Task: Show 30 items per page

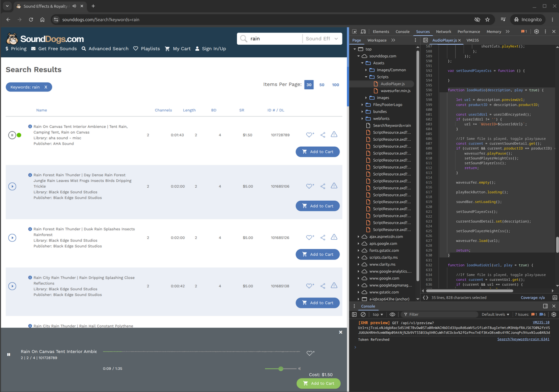Action: [309, 85]
